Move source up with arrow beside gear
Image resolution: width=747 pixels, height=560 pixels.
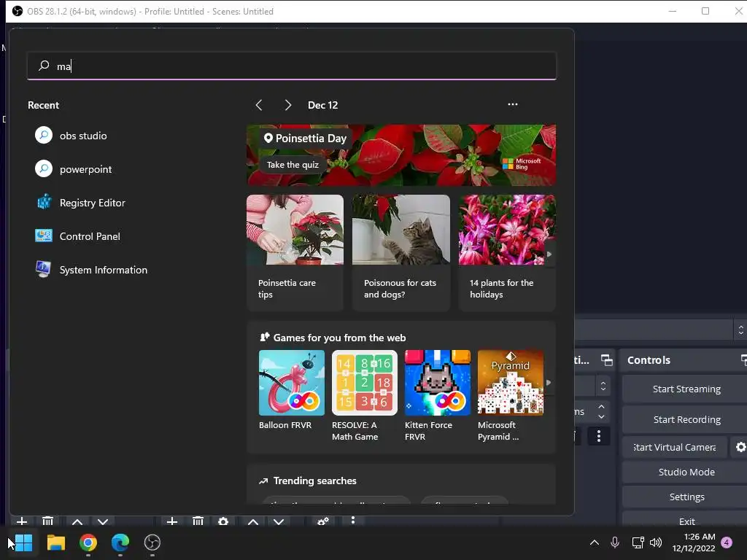coord(253,521)
